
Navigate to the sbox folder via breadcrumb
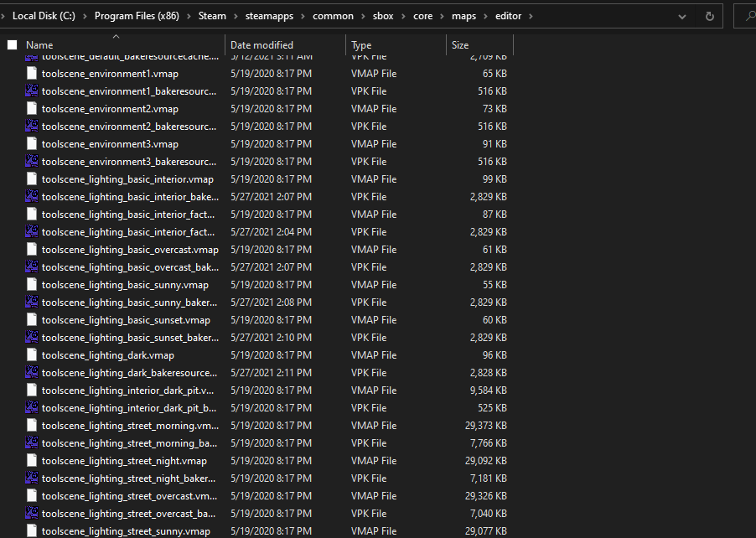tap(383, 15)
